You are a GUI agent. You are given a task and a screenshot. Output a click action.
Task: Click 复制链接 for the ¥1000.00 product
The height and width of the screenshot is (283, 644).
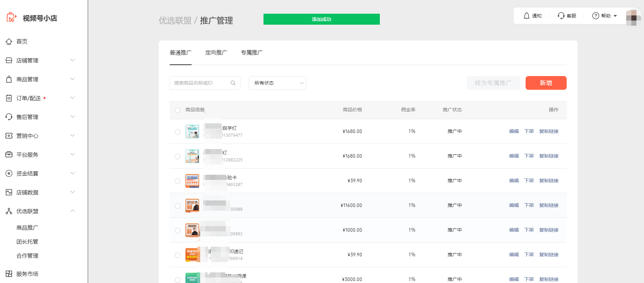(x=549, y=230)
